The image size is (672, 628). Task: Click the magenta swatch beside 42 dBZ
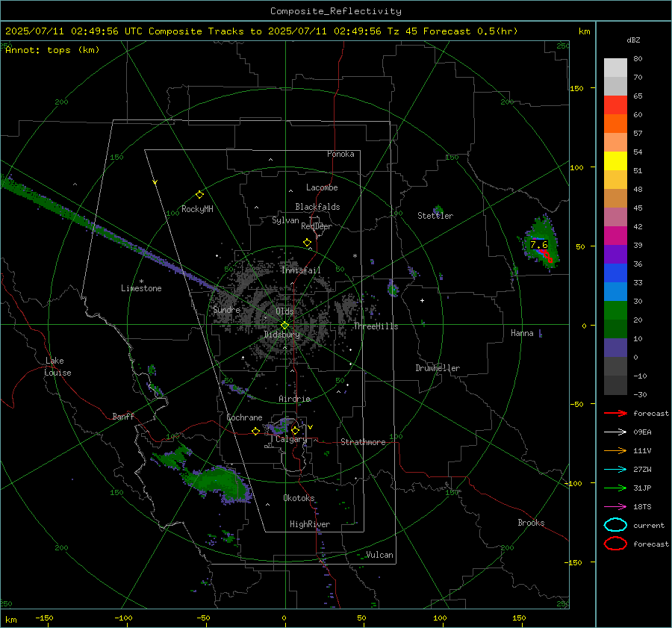tap(615, 236)
